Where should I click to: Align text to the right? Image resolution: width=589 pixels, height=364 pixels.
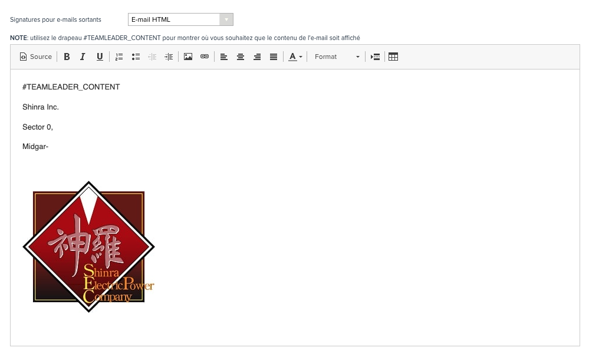(x=257, y=57)
